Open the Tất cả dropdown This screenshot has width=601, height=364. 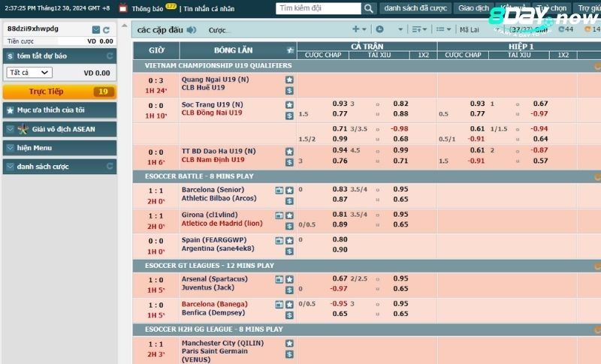tap(29, 73)
